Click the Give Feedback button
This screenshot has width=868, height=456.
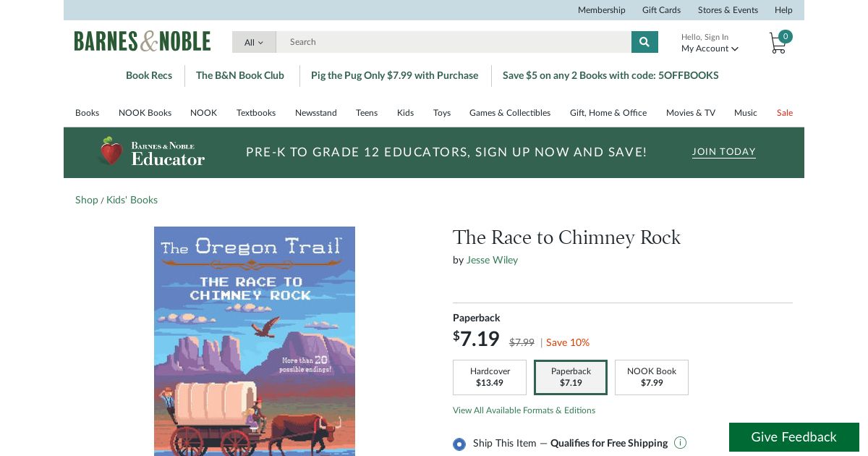793,437
